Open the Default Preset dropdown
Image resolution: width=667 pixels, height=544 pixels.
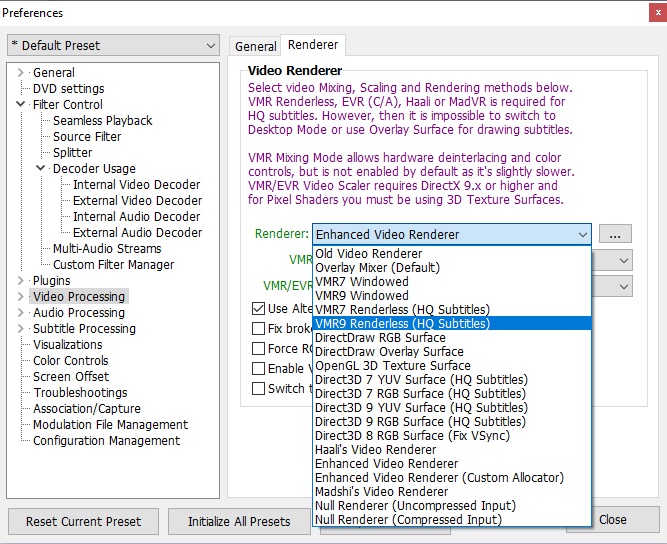point(113,45)
